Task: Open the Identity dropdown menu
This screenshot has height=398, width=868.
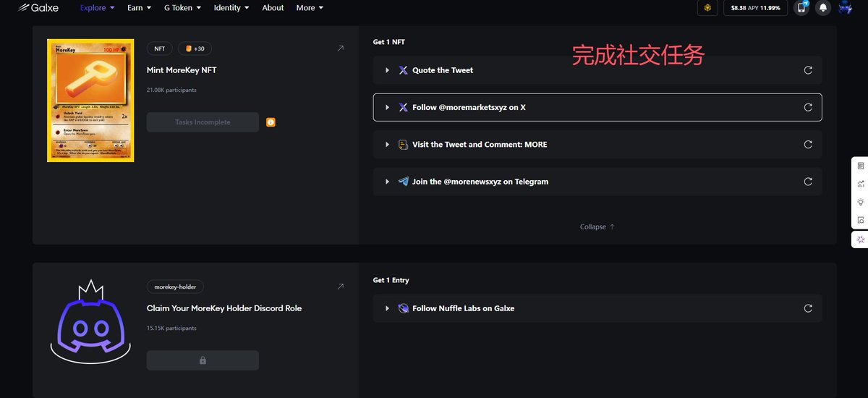Action: click(x=231, y=8)
